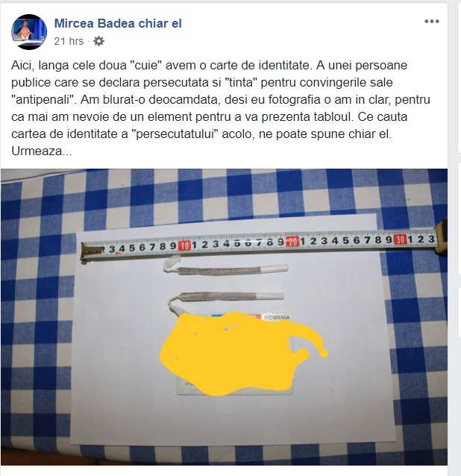This screenshot has height=476, width=461.
Task: Visit the Mircea Badea chiar el page
Action: pyautogui.click(x=118, y=23)
